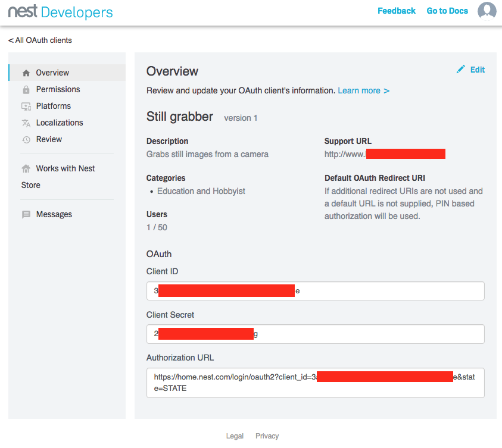
Task: Click the 'Education and Hobbyist' category
Action: point(201,191)
